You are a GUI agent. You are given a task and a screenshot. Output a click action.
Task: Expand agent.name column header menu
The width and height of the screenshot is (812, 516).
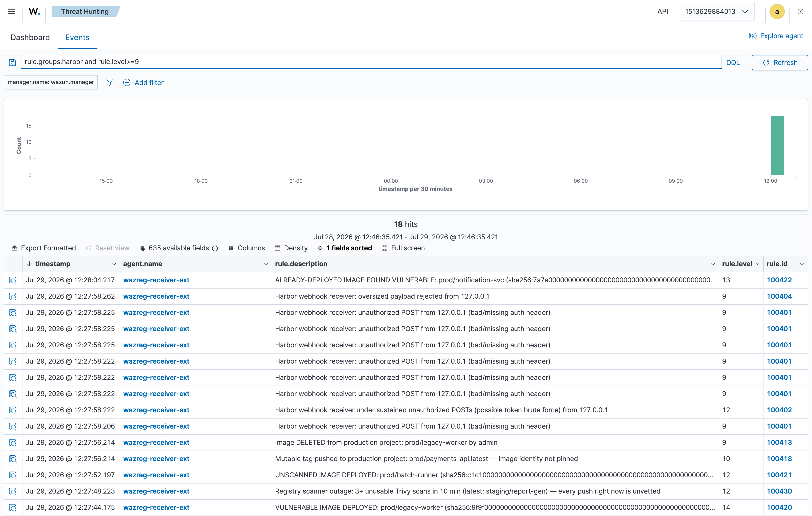tap(266, 264)
